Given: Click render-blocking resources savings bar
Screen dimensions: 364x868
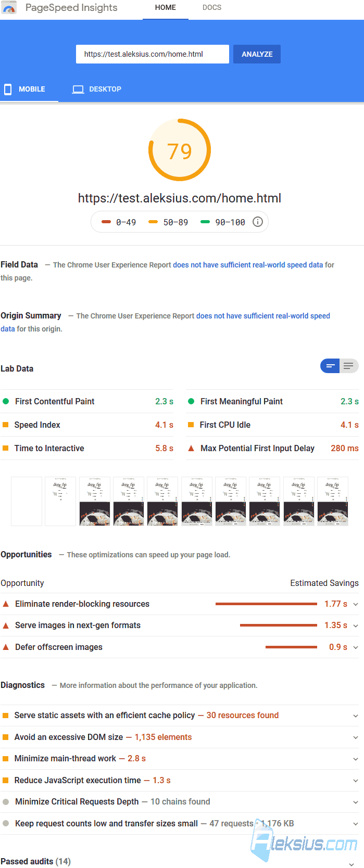Looking at the screenshot, I should (x=266, y=604).
